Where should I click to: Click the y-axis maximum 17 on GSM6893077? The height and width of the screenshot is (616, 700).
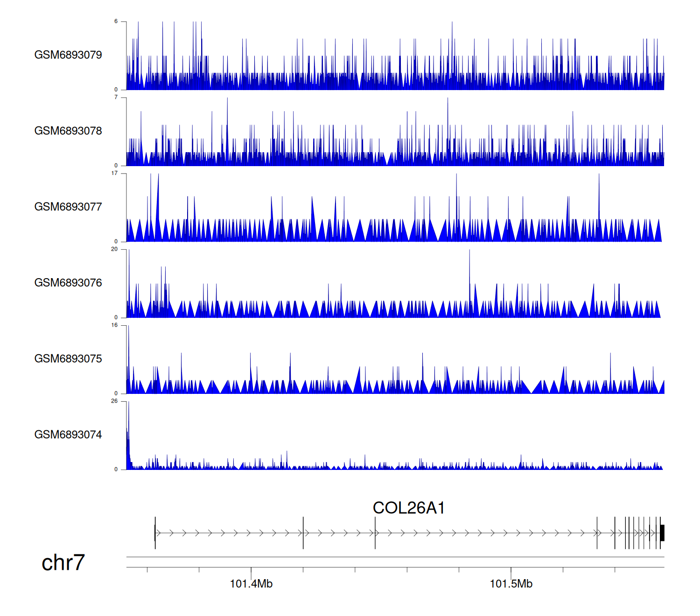tap(114, 174)
